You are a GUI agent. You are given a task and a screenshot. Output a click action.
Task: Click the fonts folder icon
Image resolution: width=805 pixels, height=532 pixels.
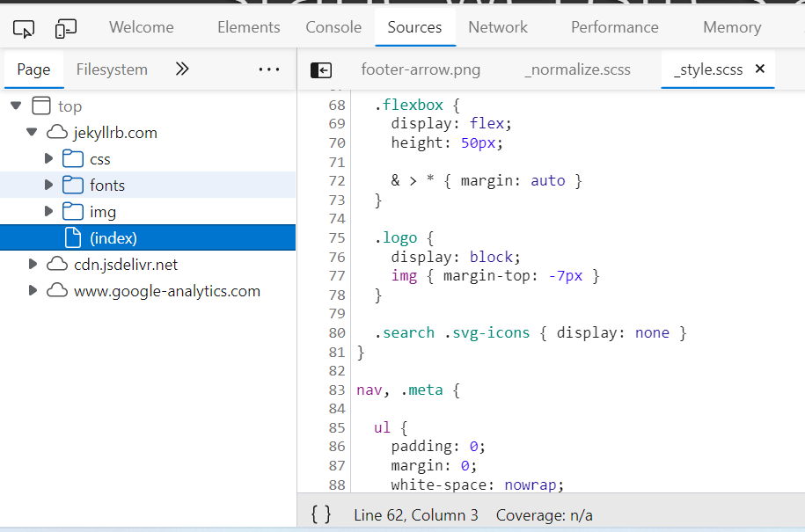click(73, 186)
